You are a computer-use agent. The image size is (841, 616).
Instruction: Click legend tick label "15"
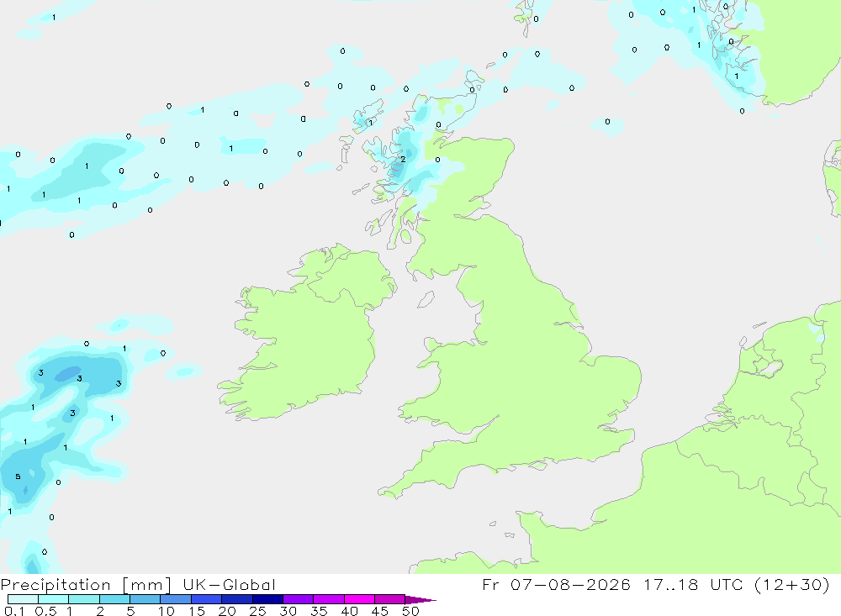(x=197, y=611)
